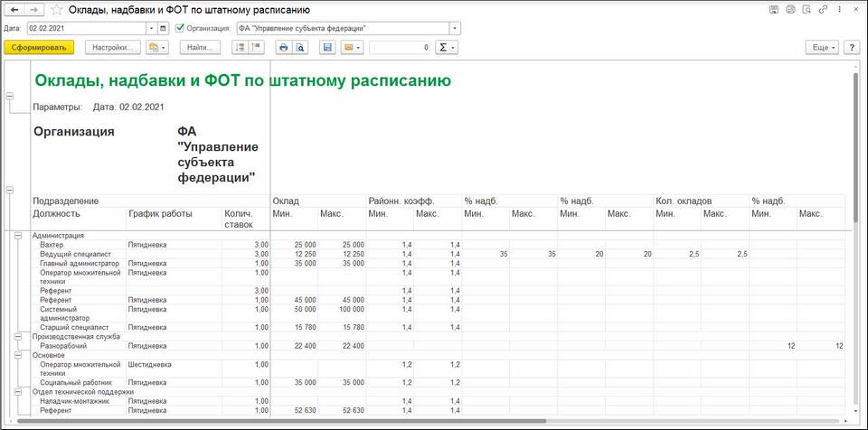Collapse the Организация section expander
This screenshot has width=868, height=430.
[9, 190]
